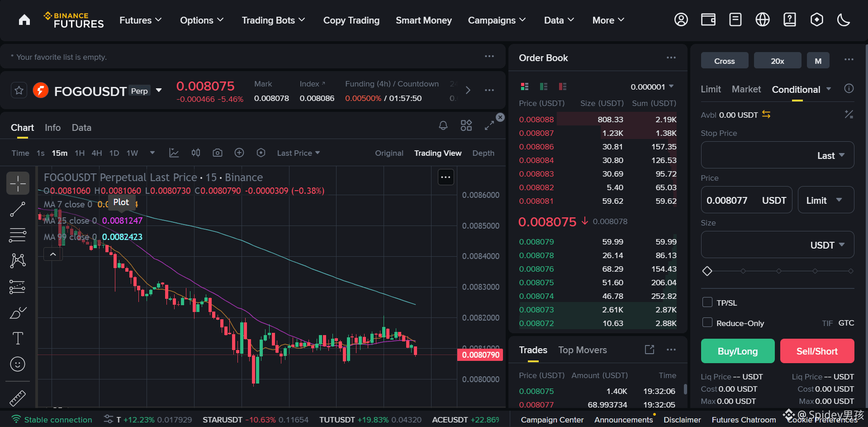This screenshot has height=427, width=868.
Task: Transfer funds via the arrows icon
Action: (x=766, y=115)
